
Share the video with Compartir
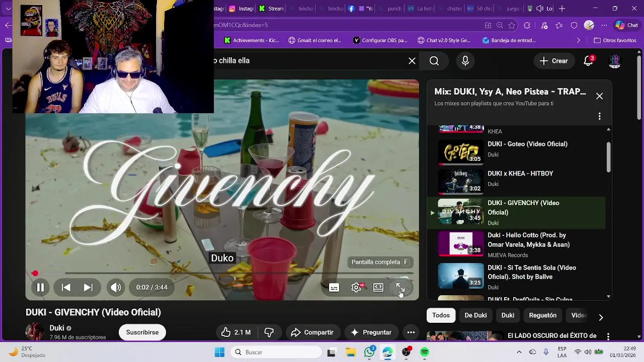click(312, 332)
